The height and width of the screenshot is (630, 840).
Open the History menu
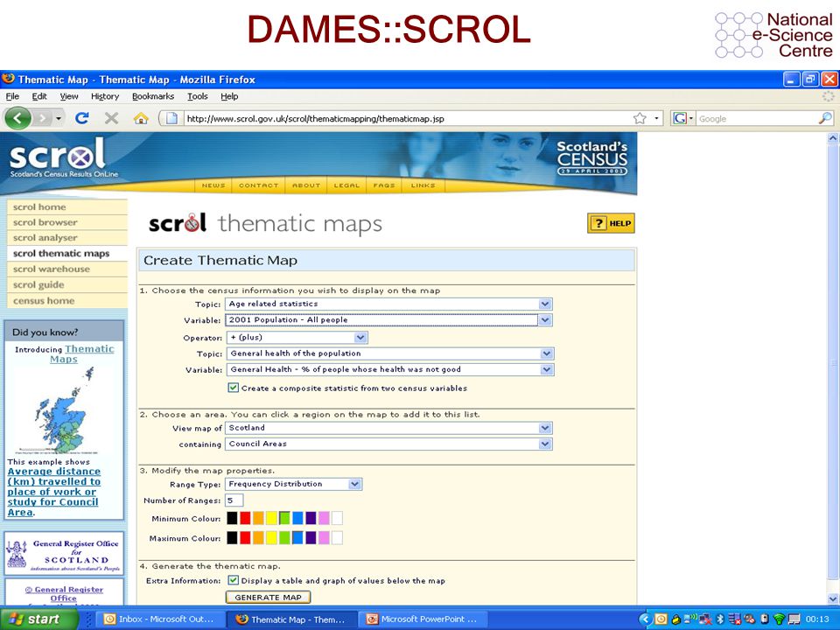(105, 96)
